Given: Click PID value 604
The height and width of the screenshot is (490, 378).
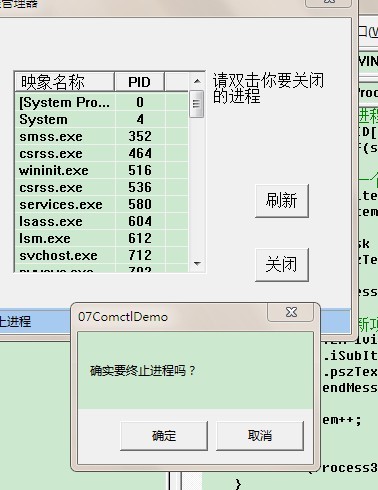Looking at the screenshot, I should (x=140, y=221).
